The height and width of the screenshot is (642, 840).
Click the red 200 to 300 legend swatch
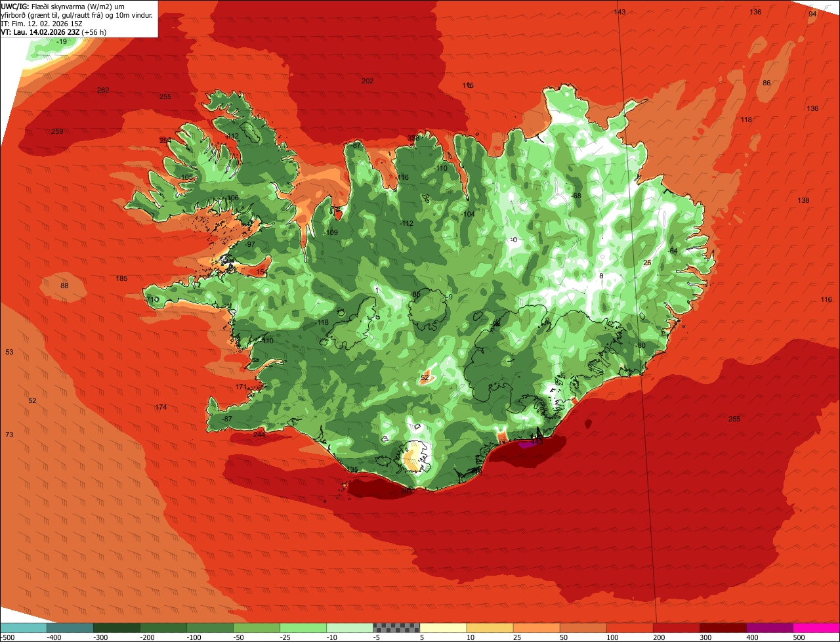click(x=676, y=628)
